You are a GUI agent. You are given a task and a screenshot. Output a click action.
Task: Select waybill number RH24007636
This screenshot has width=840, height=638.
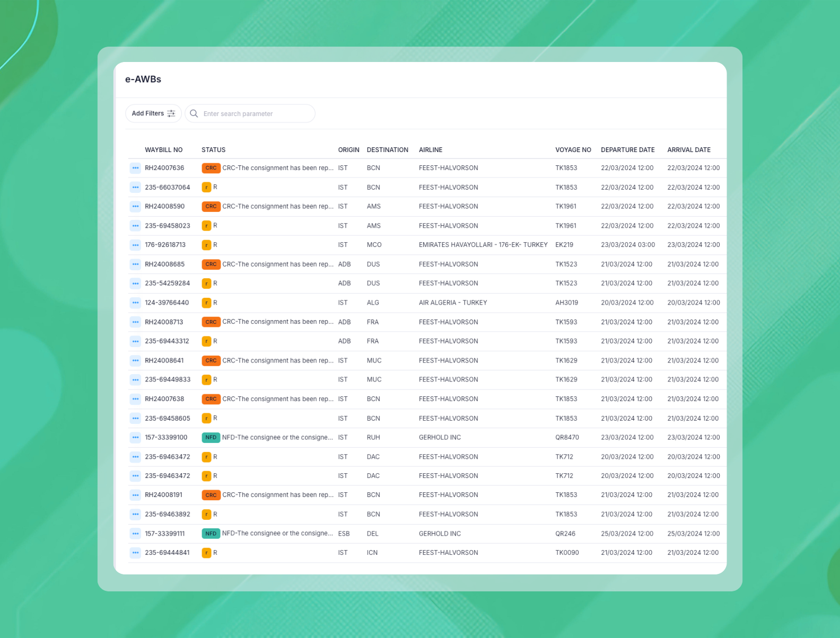pos(164,168)
